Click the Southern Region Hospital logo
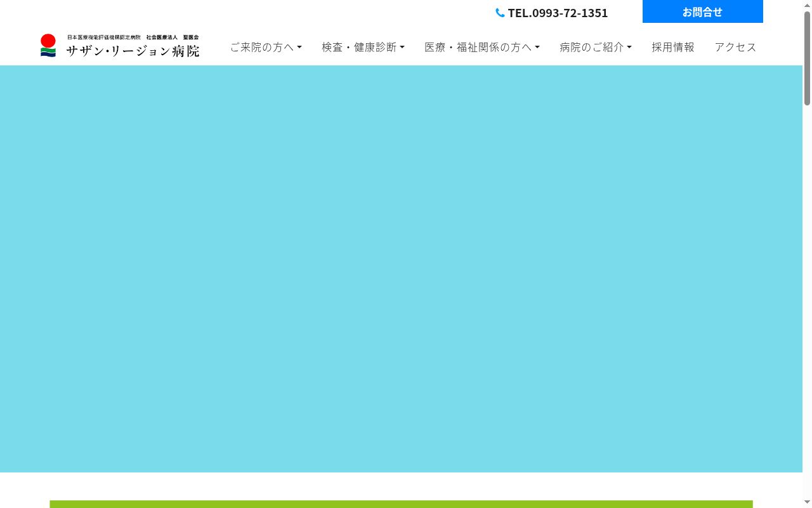This screenshot has width=812, height=508. (120, 46)
